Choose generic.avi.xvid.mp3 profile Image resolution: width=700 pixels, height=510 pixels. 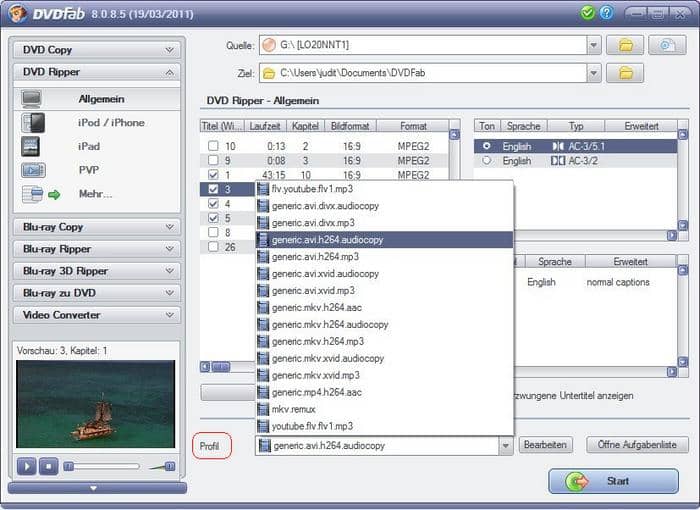(x=385, y=291)
